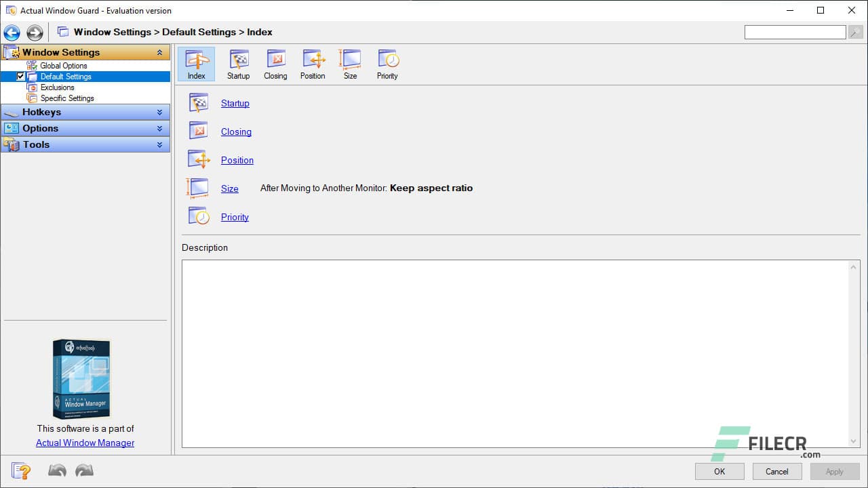Expand the Options panel chevron
The width and height of the screenshot is (868, 488).
coord(159,129)
